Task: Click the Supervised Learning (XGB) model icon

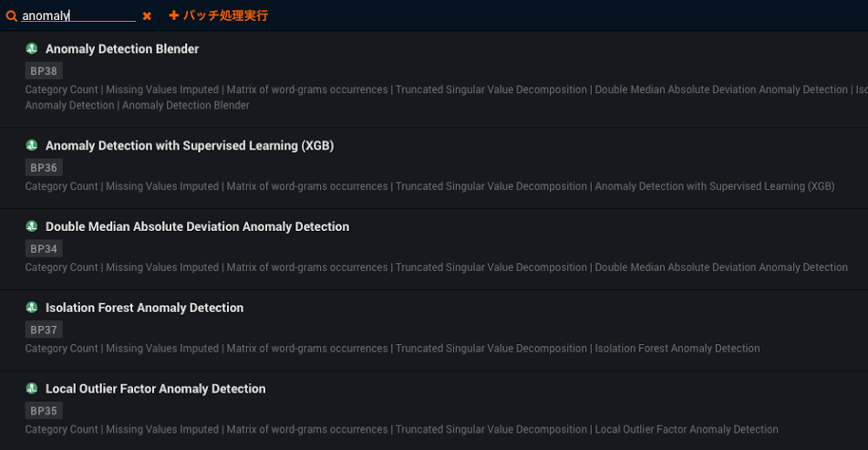Action: (32, 145)
